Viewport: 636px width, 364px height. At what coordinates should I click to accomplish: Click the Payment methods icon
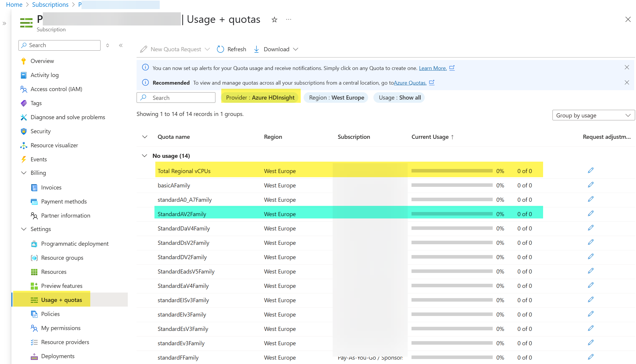(x=34, y=201)
